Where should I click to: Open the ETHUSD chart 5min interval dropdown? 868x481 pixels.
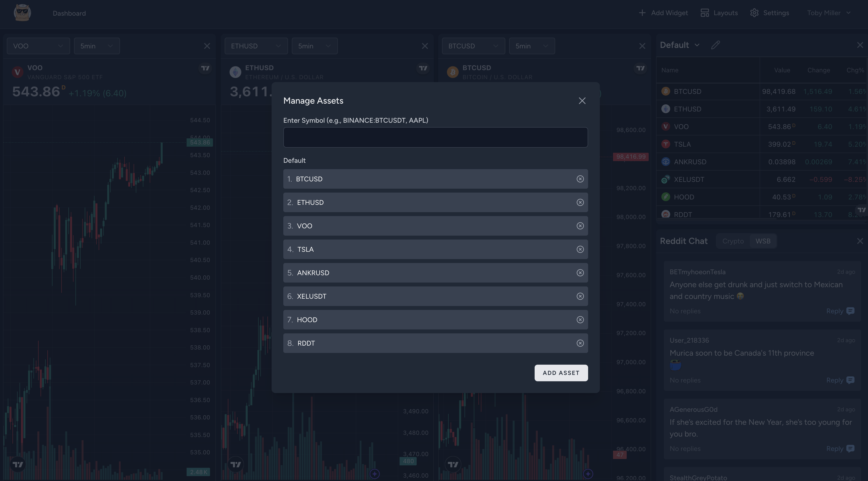(314, 46)
